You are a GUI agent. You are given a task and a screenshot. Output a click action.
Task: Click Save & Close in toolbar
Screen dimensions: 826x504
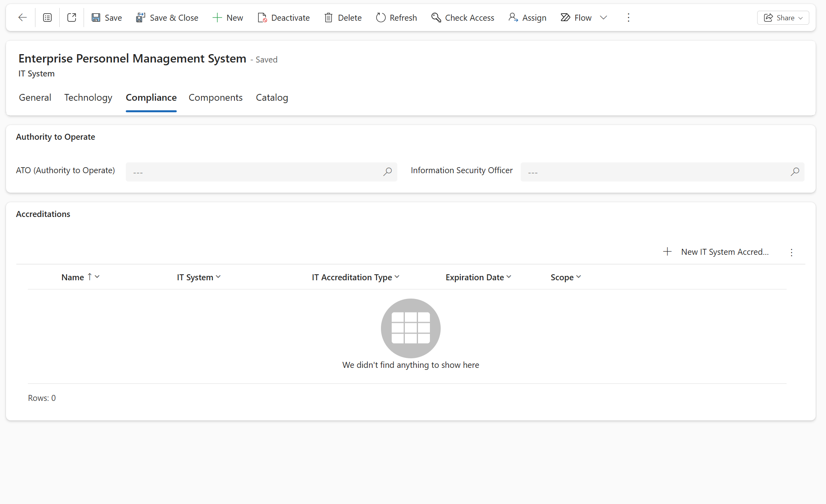167,18
